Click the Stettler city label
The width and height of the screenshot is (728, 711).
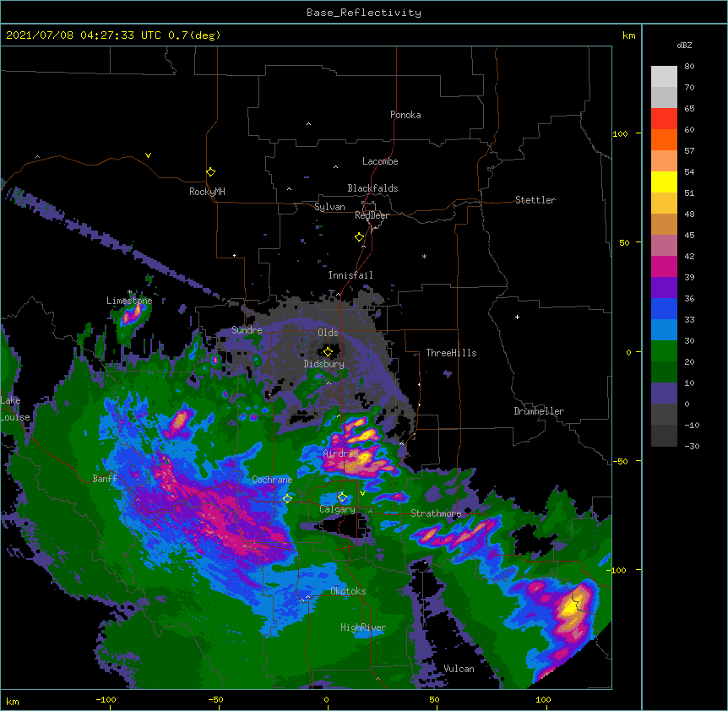pyautogui.click(x=535, y=200)
